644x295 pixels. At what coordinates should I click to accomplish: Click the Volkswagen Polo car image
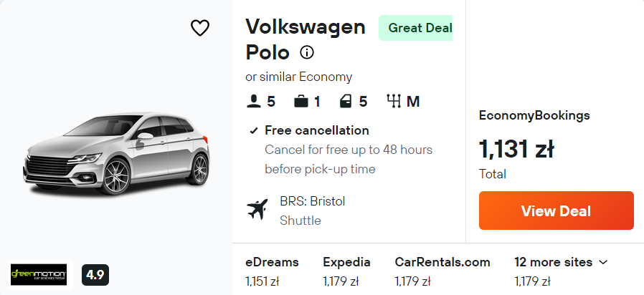(116, 153)
